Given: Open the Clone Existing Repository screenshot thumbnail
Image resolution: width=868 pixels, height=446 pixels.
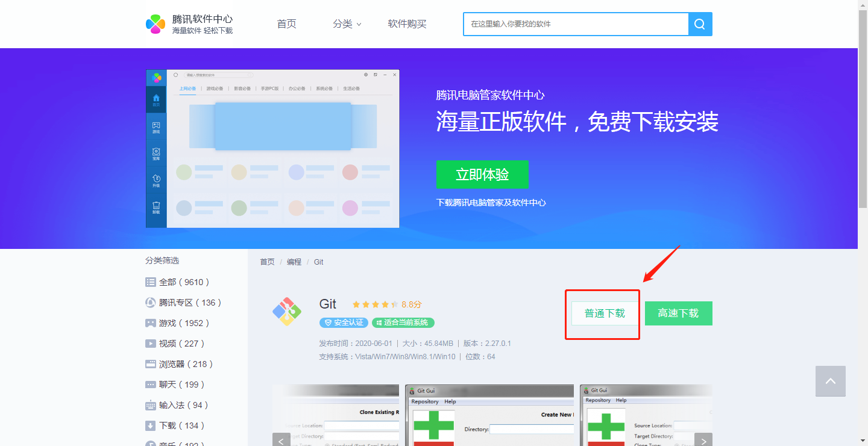Looking at the screenshot, I should pos(336,415).
